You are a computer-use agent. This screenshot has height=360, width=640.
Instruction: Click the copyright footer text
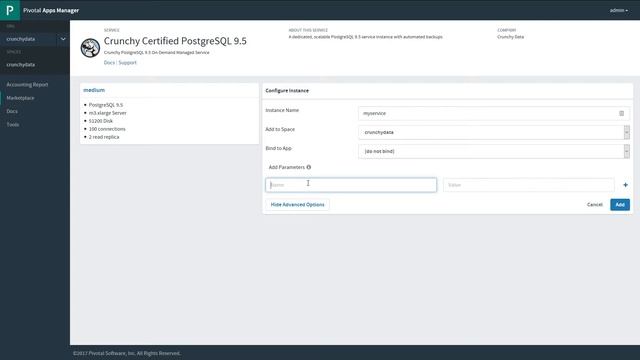(127, 353)
